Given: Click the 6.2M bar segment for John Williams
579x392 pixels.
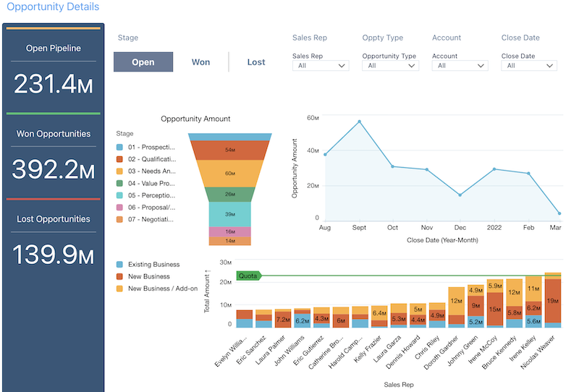Looking at the screenshot, I should pos(302,321).
